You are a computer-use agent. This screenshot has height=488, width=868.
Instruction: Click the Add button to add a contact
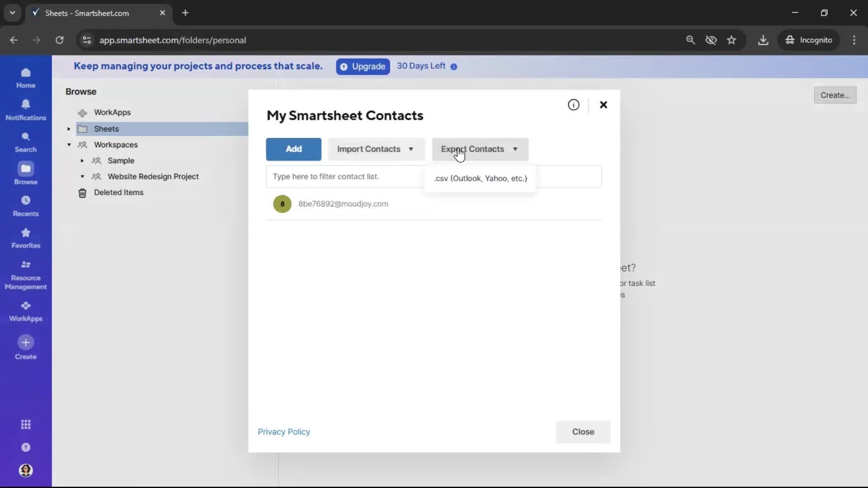click(x=293, y=149)
